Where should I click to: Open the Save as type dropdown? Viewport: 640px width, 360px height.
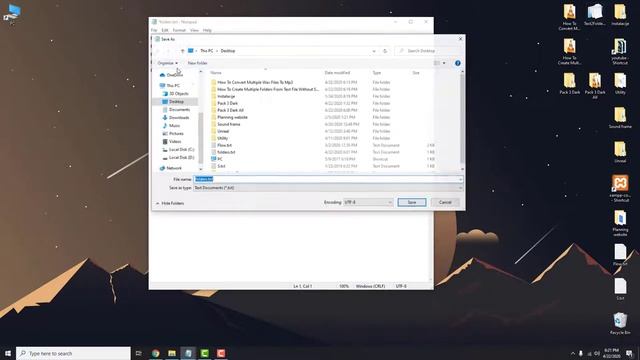coord(328,188)
